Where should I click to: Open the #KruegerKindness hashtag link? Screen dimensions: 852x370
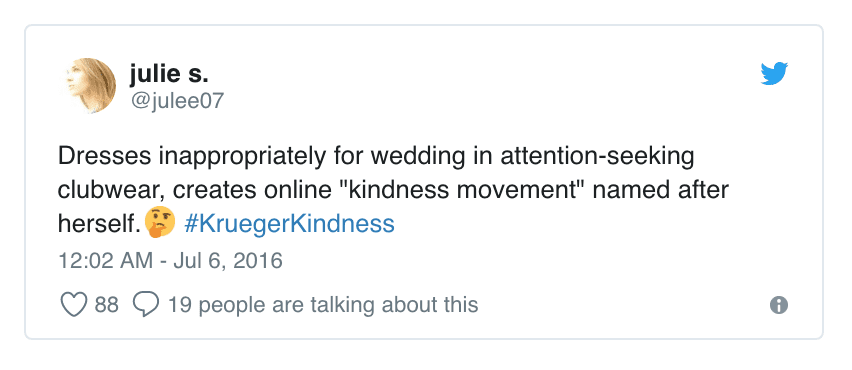290,224
